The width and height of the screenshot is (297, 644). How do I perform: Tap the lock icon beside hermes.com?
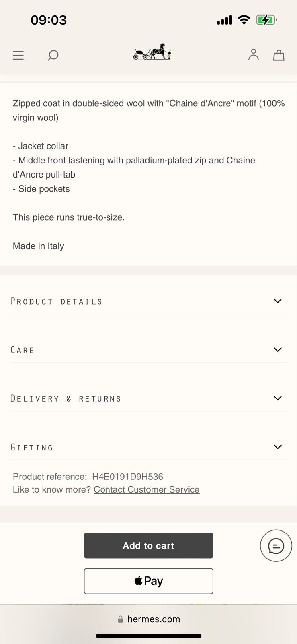(x=120, y=619)
